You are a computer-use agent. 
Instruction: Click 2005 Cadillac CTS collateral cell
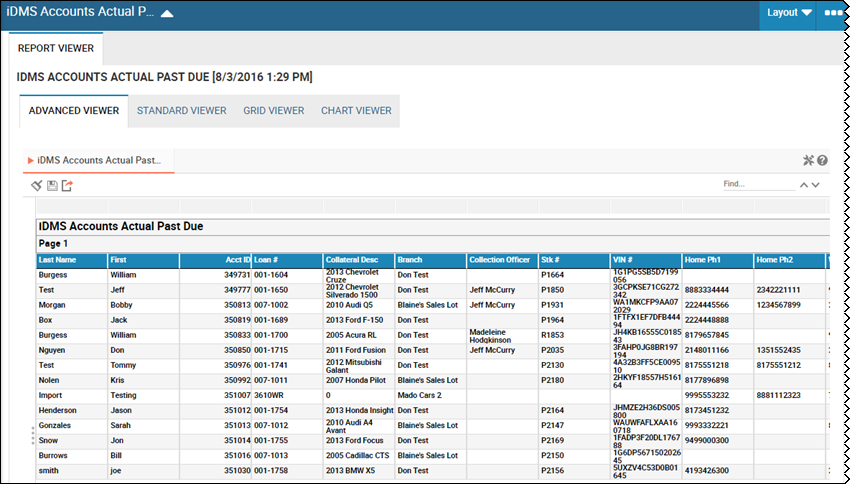point(359,456)
